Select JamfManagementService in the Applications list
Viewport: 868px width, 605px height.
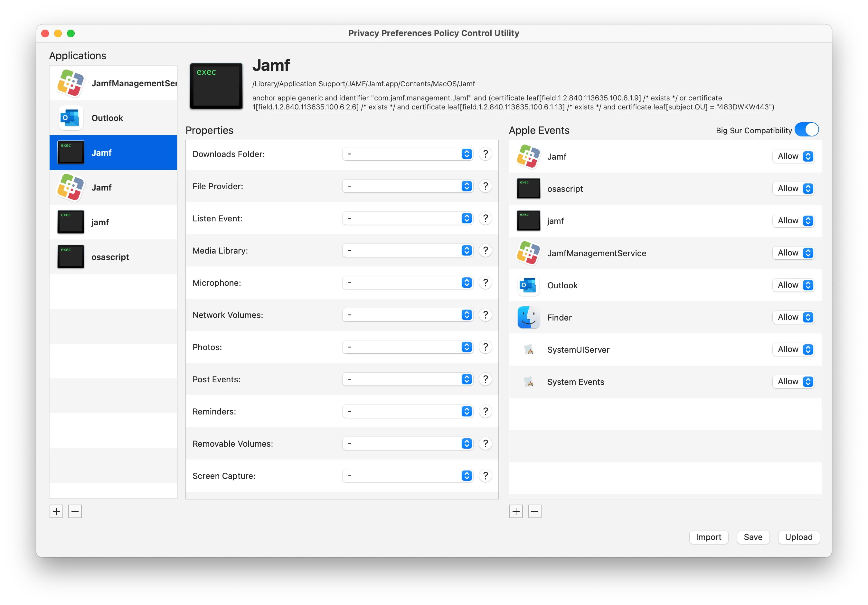(113, 83)
